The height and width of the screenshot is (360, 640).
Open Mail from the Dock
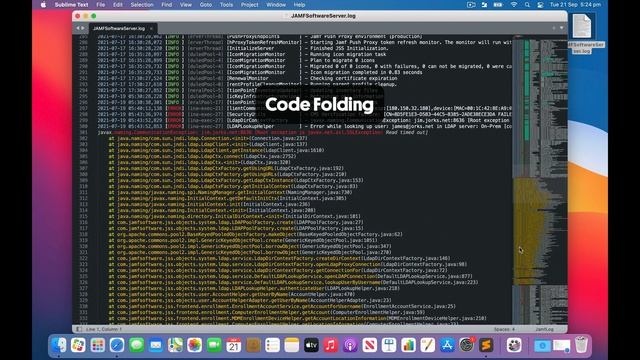pyautogui.click(x=156, y=345)
